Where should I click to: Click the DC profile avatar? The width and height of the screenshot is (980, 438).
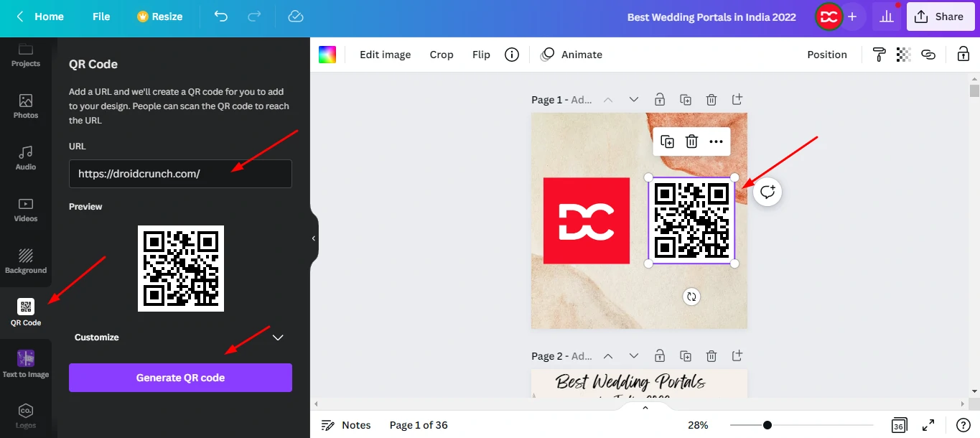(x=829, y=17)
